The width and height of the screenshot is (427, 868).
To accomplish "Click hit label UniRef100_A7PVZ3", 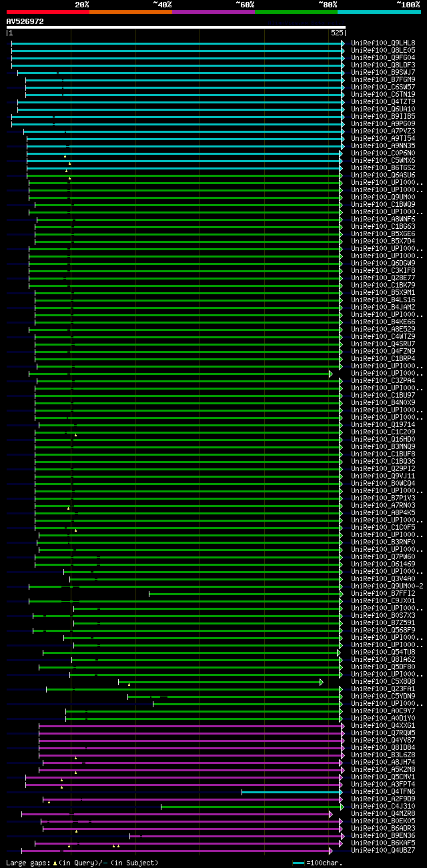I will point(383,131).
